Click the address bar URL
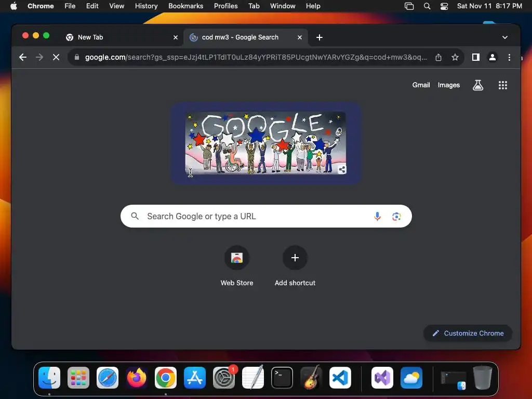Image resolution: width=532 pixels, height=399 pixels. click(256, 57)
